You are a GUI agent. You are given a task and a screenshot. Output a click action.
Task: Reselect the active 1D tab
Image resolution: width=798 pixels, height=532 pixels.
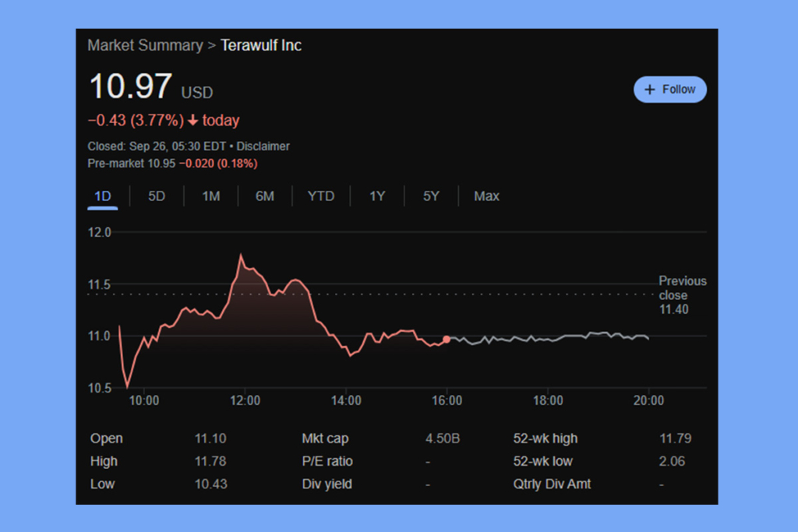[102, 196]
